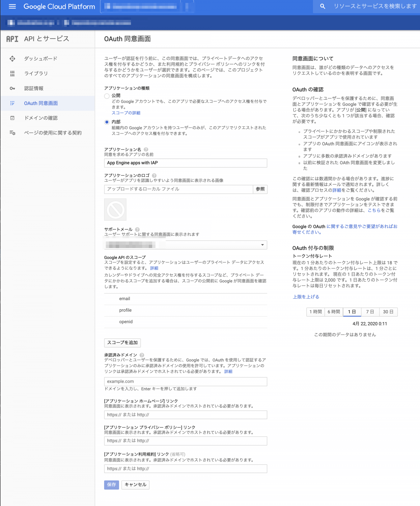The image size is (420, 506).
Task: Open the navigation hamburger menu
Action: (12, 7)
